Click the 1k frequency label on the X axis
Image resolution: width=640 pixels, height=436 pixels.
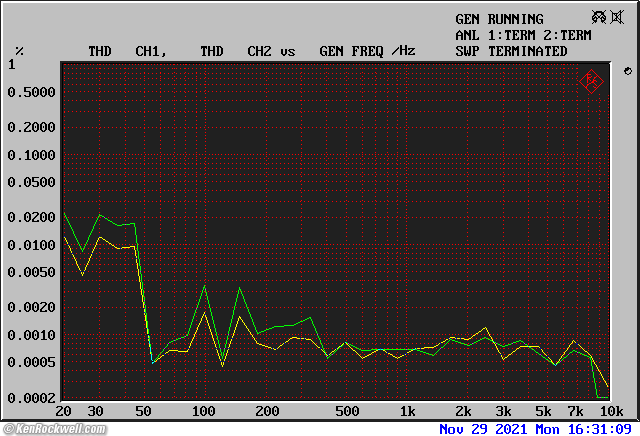coord(406,411)
